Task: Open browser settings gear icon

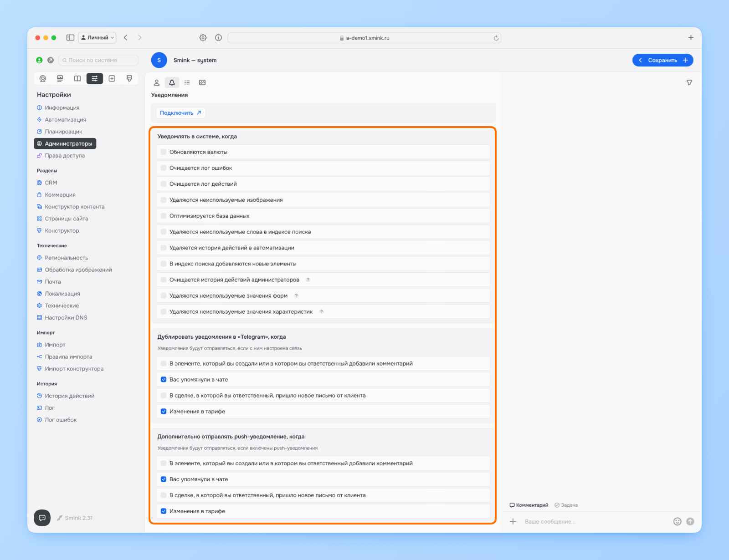Action: pyautogui.click(x=203, y=38)
